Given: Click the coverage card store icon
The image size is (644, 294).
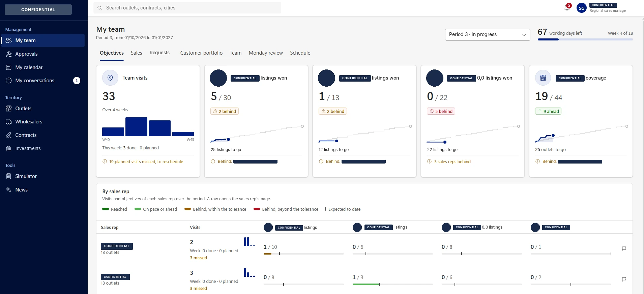Looking at the screenshot, I should [x=543, y=78].
